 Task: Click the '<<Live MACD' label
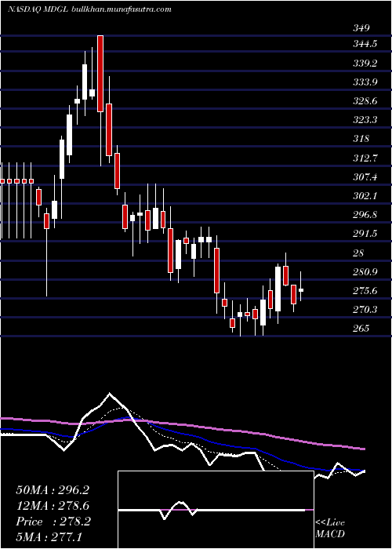tap(330, 529)
